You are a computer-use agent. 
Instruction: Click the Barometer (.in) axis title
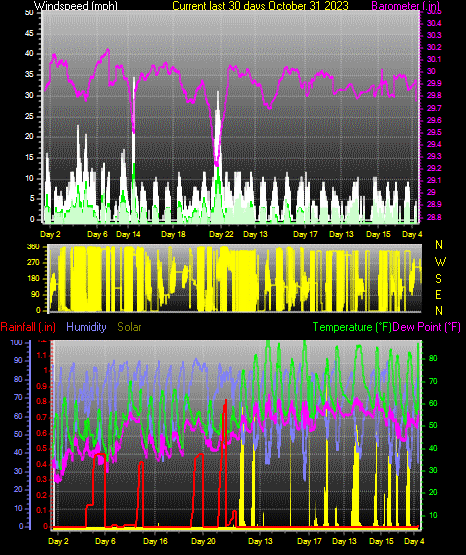point(405,6)
